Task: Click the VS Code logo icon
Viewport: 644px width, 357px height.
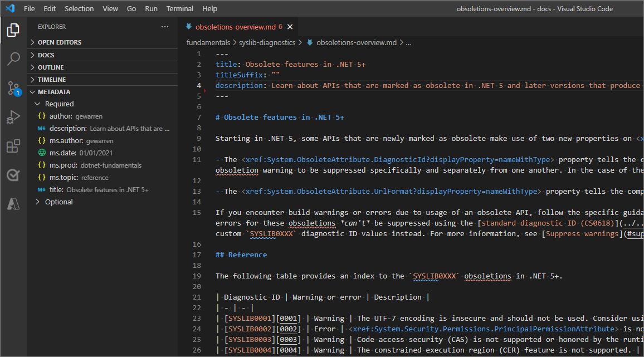Action: tap(10, 8)
